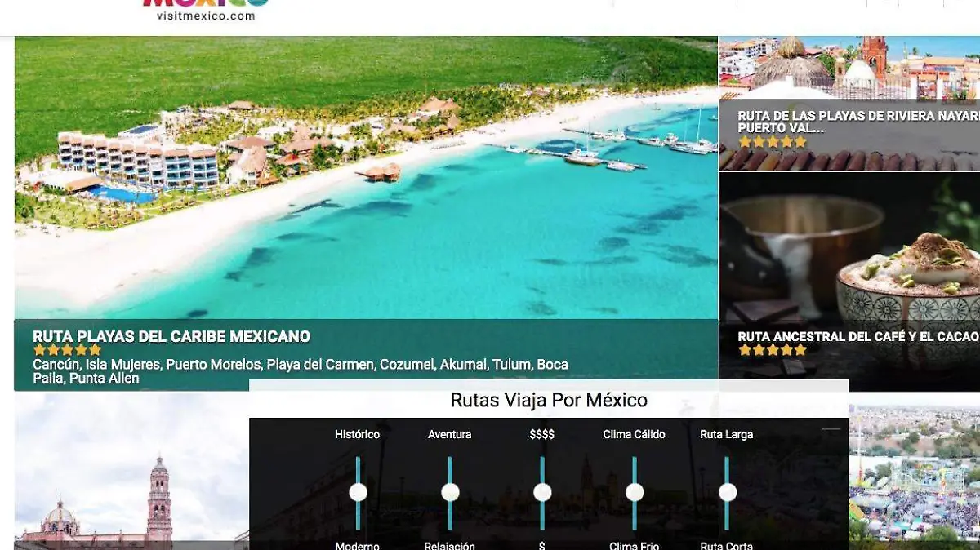Select the Caribbean beach resort aerial photo
980x550 pixels.
coord(366,188)
